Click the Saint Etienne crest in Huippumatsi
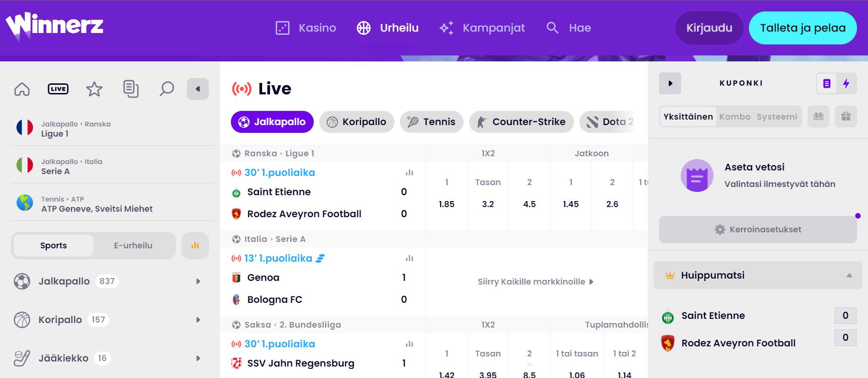Screen dimensions: 868x378 click(x=668, y=316)
